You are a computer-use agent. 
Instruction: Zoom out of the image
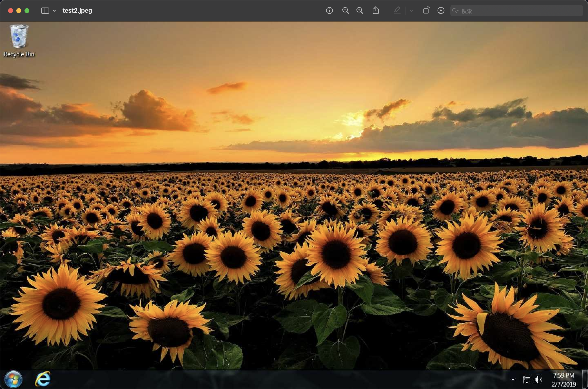(x=345, y=10)
